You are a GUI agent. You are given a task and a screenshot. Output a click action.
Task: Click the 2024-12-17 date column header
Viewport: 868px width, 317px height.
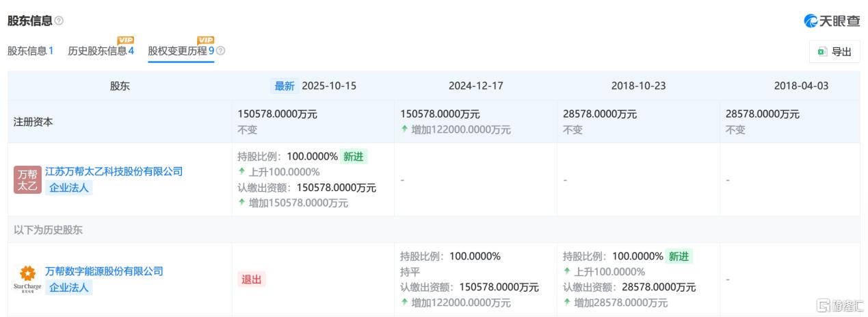[x=476, y=86]
